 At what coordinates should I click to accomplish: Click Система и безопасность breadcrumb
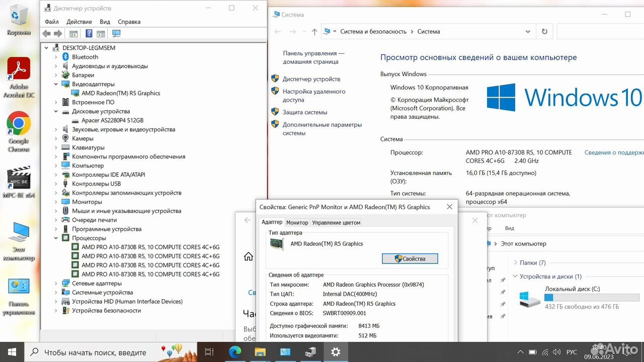[x=373, y=31]
